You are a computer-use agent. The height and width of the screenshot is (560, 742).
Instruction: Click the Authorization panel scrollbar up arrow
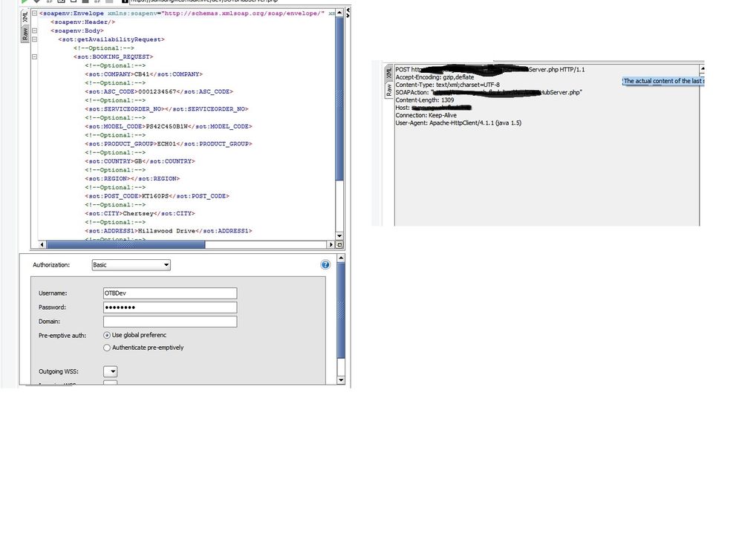pos(341,258)
